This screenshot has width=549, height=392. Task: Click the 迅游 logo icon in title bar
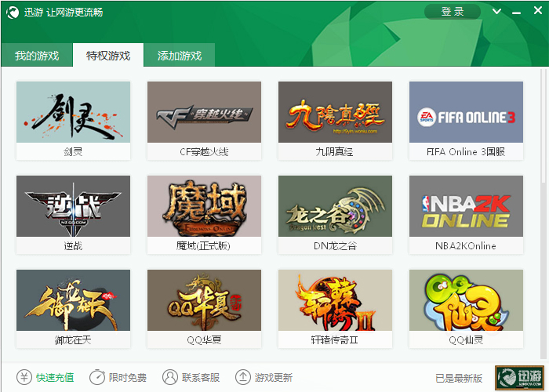point(13,13)
